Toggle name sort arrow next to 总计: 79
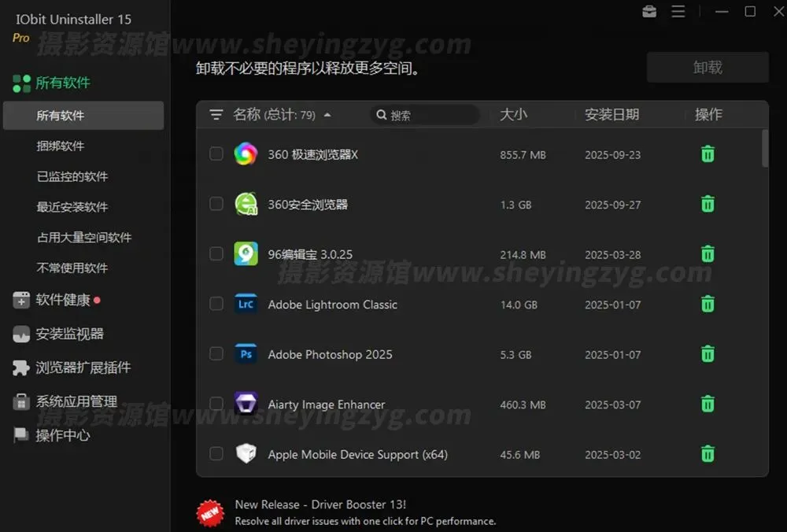The width and height of the screenshot is (787, 532). point(327,115)
